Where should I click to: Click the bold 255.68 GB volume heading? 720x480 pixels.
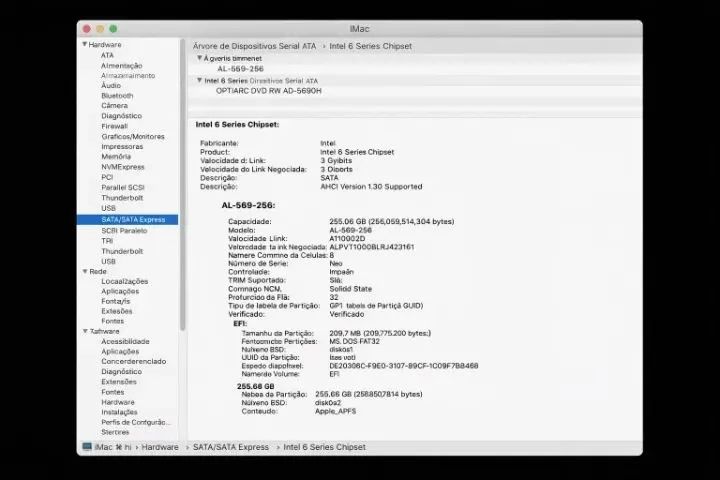(256, 386)
